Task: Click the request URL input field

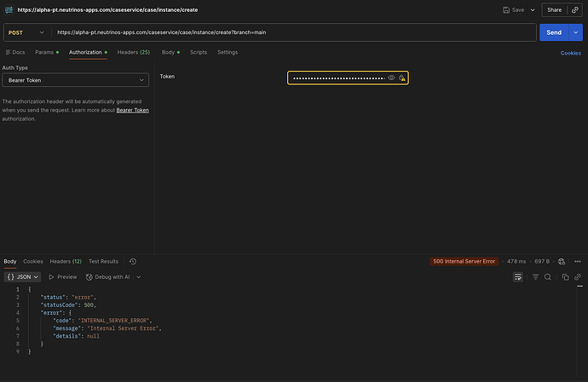Action: click(294, 32)
